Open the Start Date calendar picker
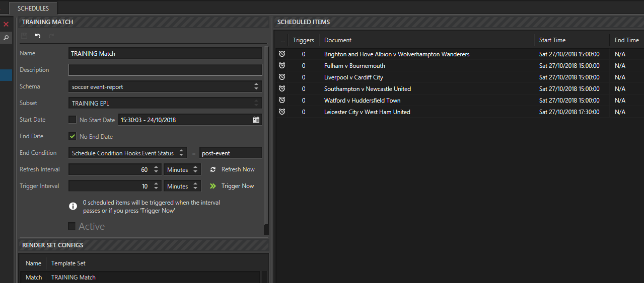The width and height of the screenshot is (644, 283). click(256, 120)
